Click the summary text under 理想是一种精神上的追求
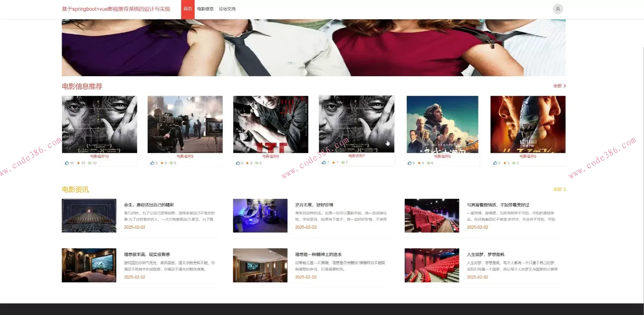This screenshot has height=315, width=644. pyautogui.click(x=340, y=266)
